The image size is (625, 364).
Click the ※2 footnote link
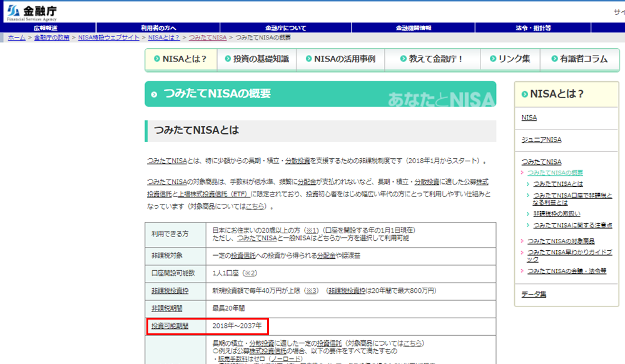[250, 273]
